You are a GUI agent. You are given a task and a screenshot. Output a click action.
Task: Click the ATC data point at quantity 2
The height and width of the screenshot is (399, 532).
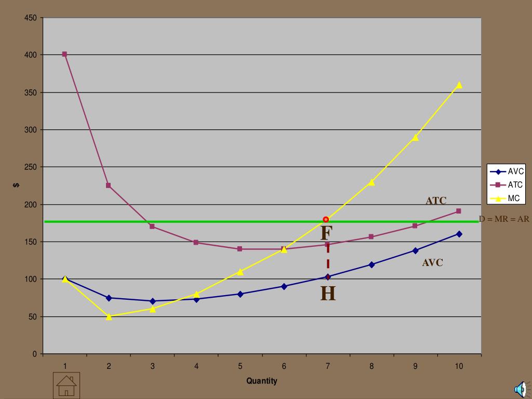(x=108, y=185)
